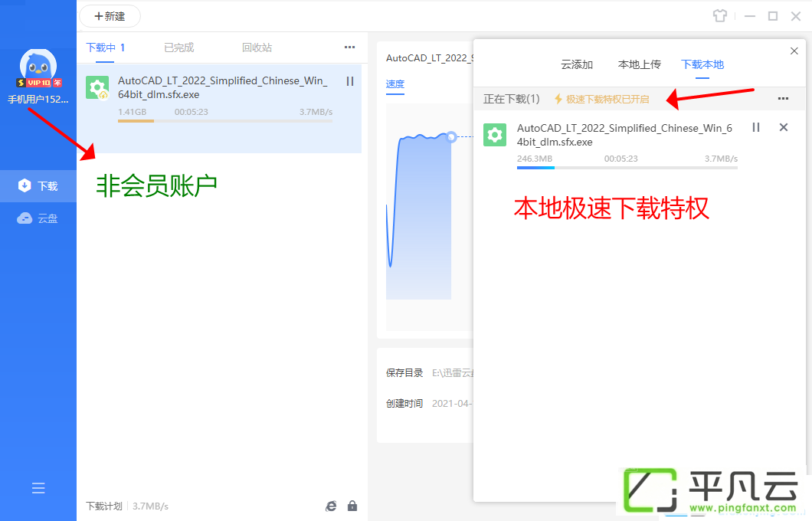Open more options above download list
The image size is (812, 521).
(350, 48)
